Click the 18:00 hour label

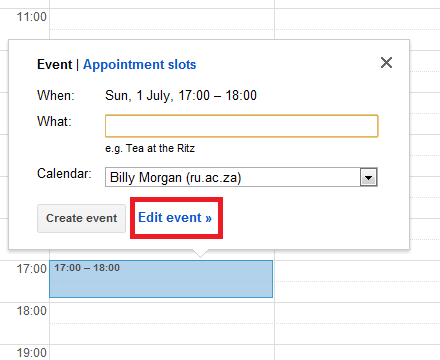(32, 311)
